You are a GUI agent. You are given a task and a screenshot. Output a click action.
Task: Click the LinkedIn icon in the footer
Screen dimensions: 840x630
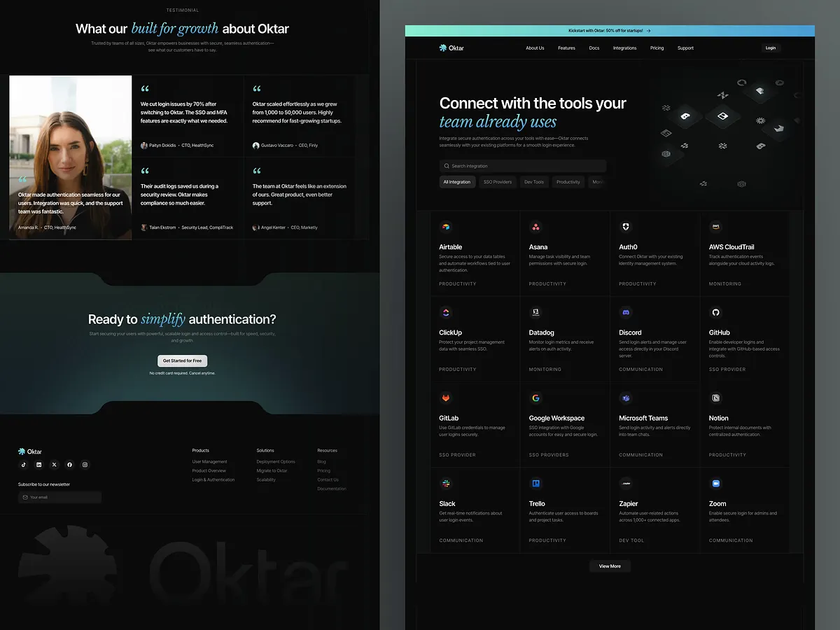tap(38, 464)
